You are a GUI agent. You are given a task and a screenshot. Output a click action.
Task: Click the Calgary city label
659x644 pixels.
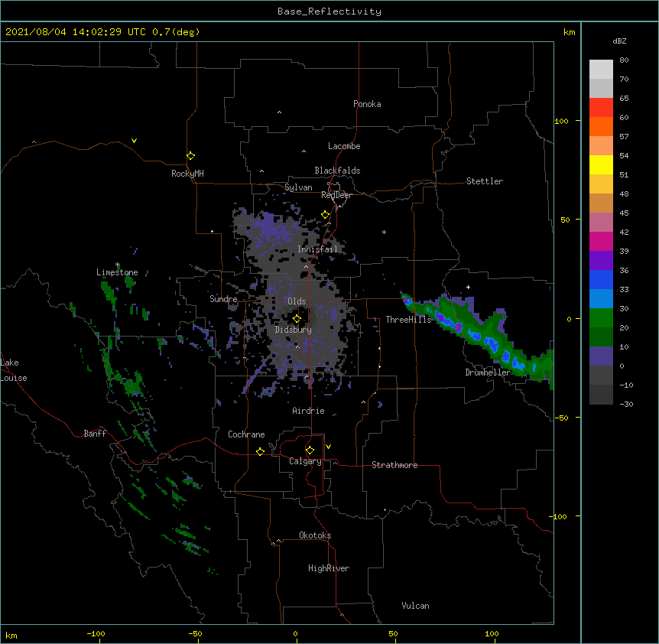[305, 461]
